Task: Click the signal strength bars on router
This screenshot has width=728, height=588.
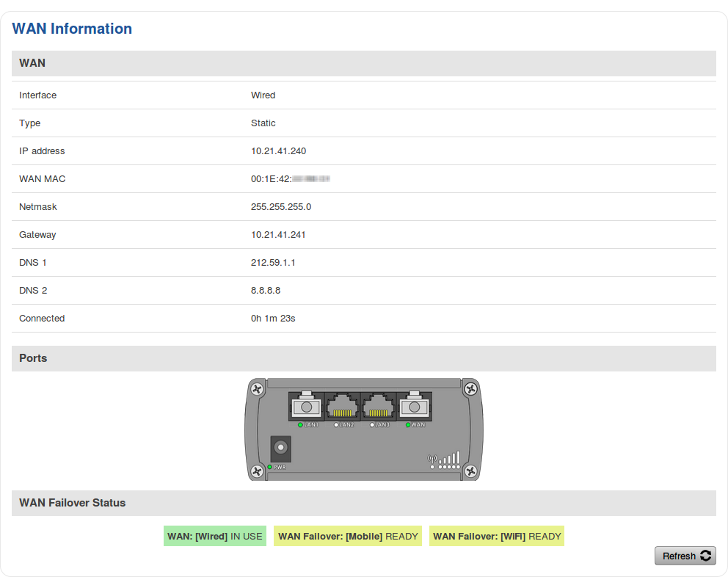Action: point(449,458)
